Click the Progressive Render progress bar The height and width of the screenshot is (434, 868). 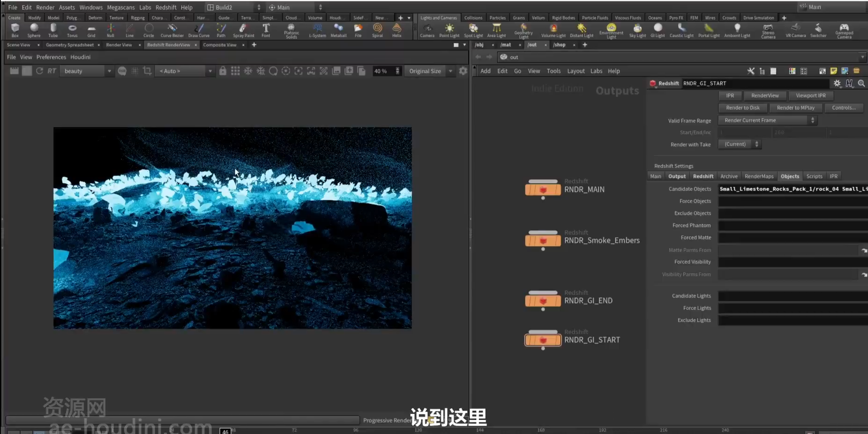[183, 420]
